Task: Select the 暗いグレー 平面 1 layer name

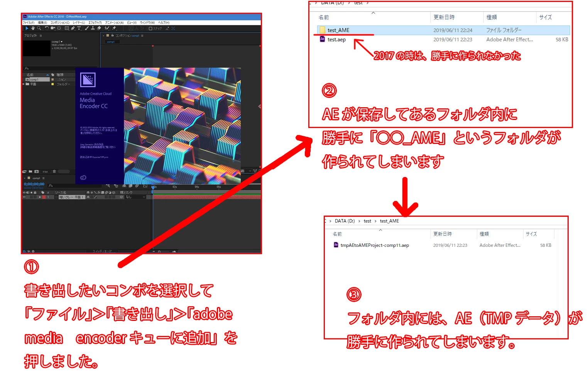Action: coord(72,197)
